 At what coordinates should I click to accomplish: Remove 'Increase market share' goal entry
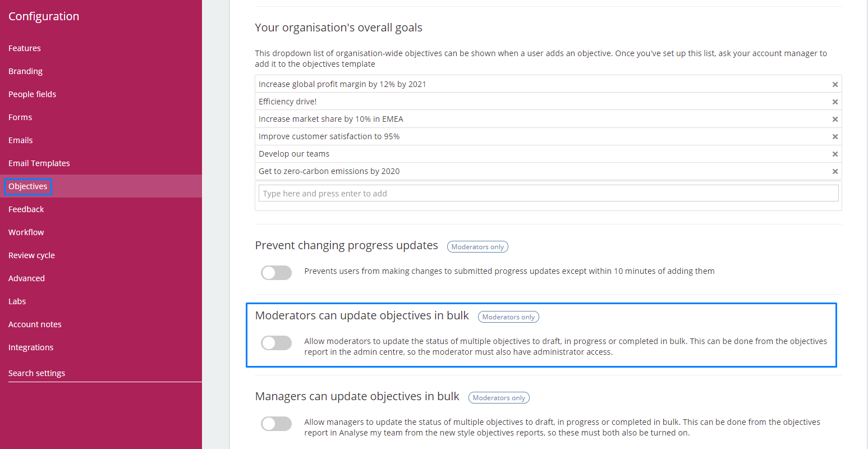pyautogui.click(x=835, y=119)
